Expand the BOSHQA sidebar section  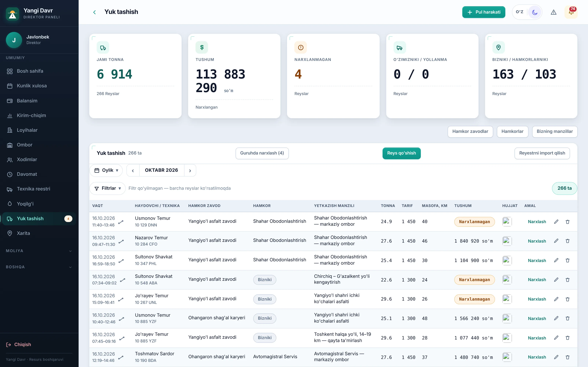pyautogui.click(x=39, y=267)
